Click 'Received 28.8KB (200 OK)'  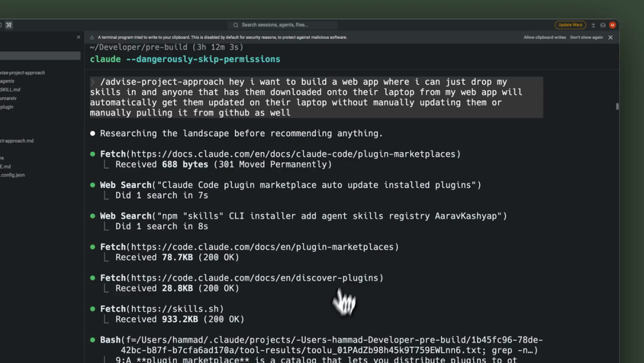(x=177, y=288)
